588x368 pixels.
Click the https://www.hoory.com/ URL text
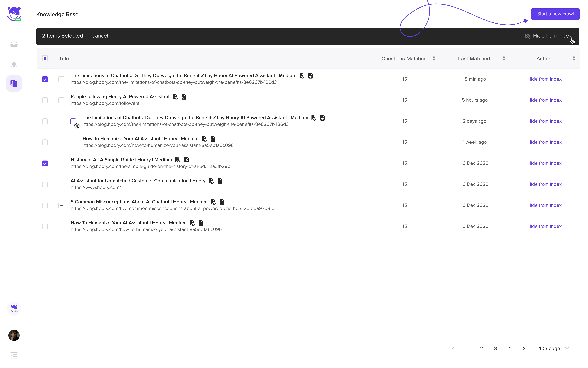[x=96, y=187]
